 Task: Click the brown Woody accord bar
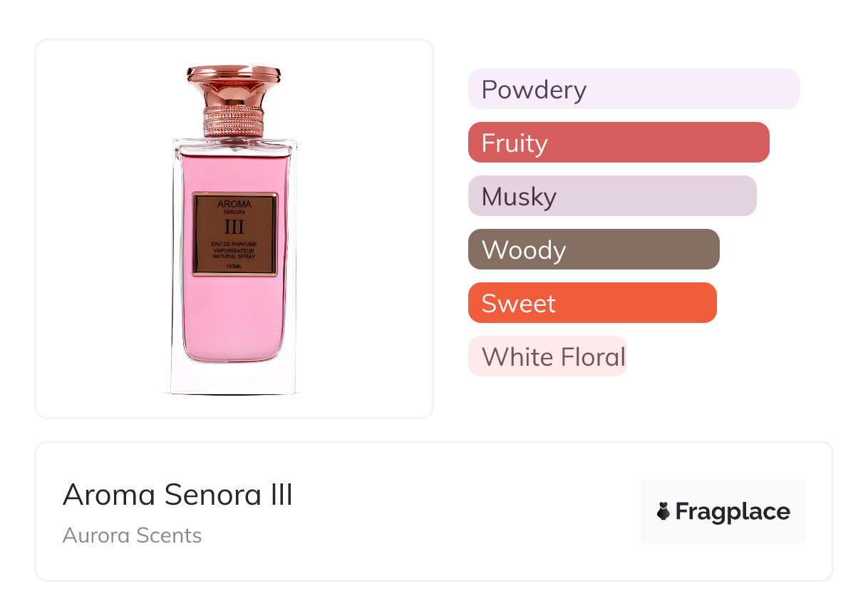click(593, 250)
